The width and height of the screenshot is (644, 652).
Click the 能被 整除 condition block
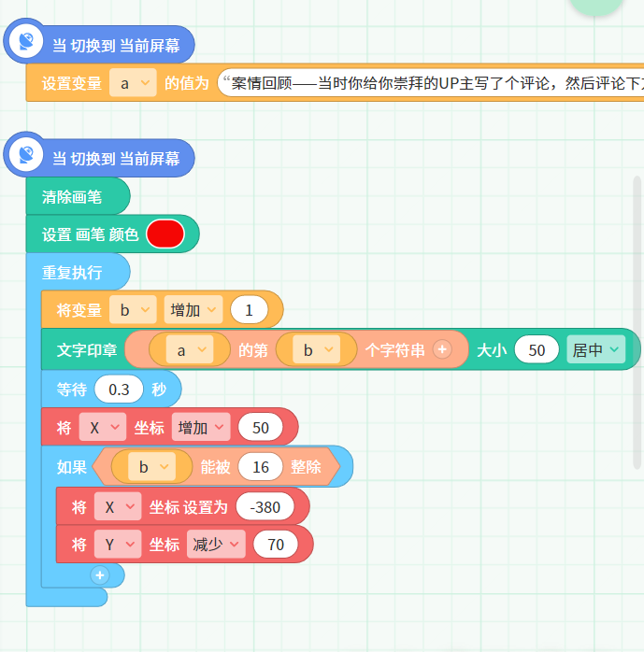pos(216,466)
